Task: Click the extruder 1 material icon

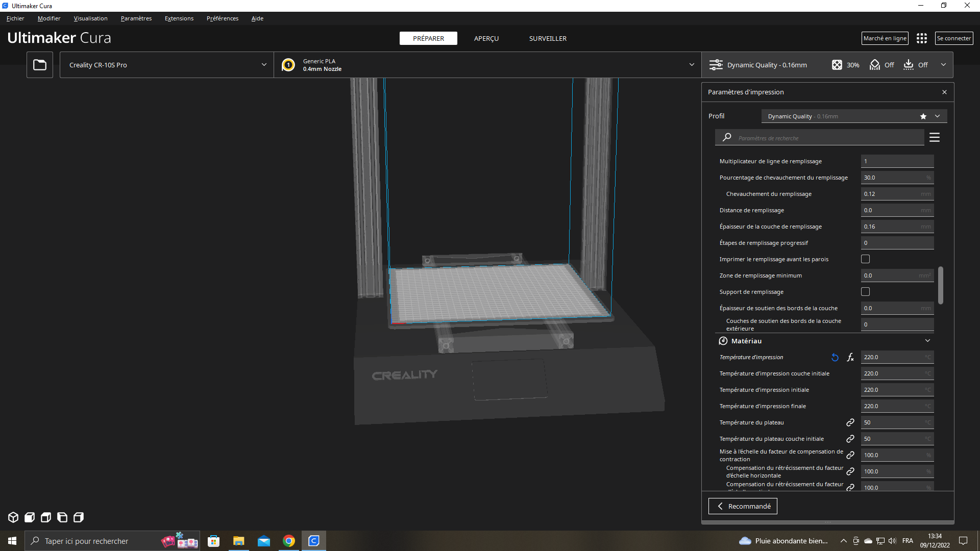Action: click(x=288, y=65)
